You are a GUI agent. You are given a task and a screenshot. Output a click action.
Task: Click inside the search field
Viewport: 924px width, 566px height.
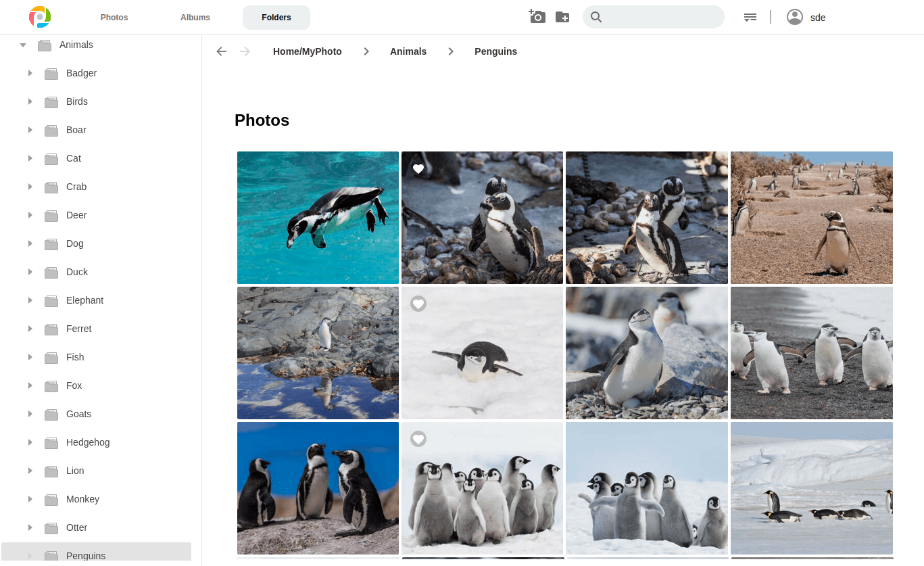(x=654, y=17)
